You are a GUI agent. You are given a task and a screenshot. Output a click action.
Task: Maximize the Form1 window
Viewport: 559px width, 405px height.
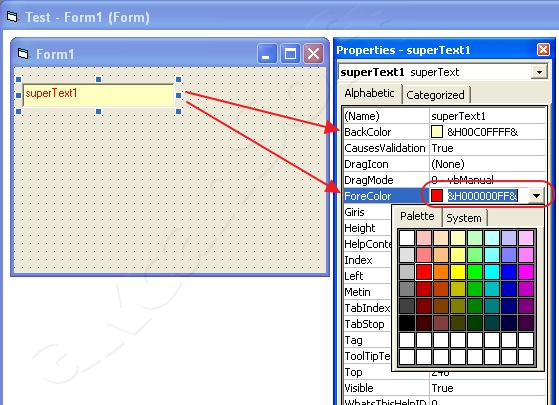point(290,54)
